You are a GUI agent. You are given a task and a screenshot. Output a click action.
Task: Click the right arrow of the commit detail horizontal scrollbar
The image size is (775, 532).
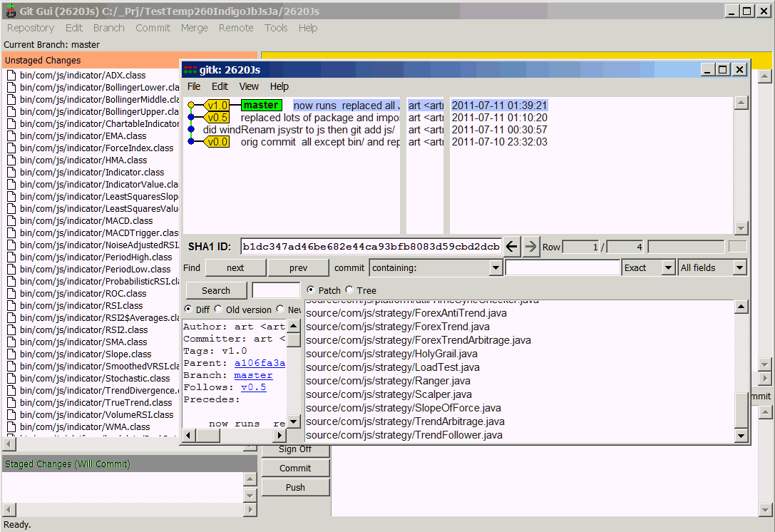279,435
